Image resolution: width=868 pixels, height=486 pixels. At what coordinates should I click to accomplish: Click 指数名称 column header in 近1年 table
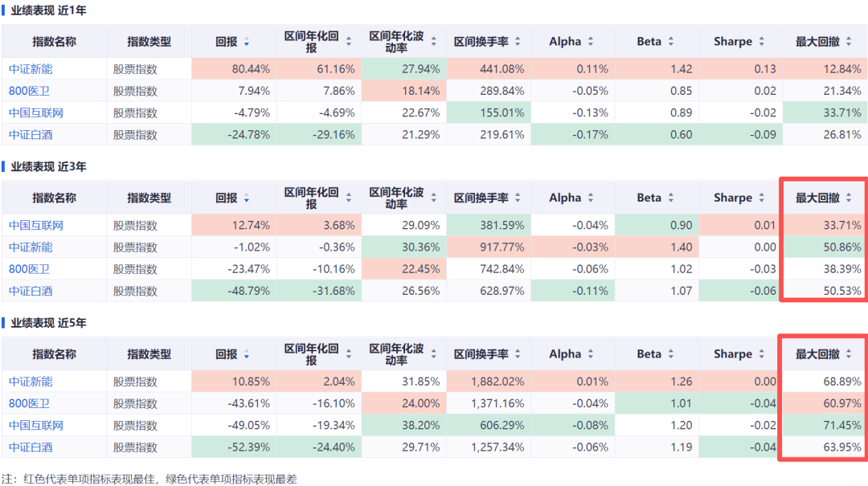coord(54,42)
